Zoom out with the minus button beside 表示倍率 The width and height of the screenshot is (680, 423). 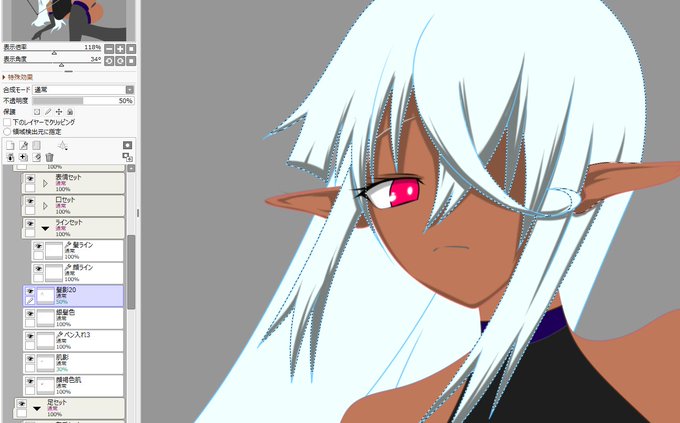click(x=109, y=49)
